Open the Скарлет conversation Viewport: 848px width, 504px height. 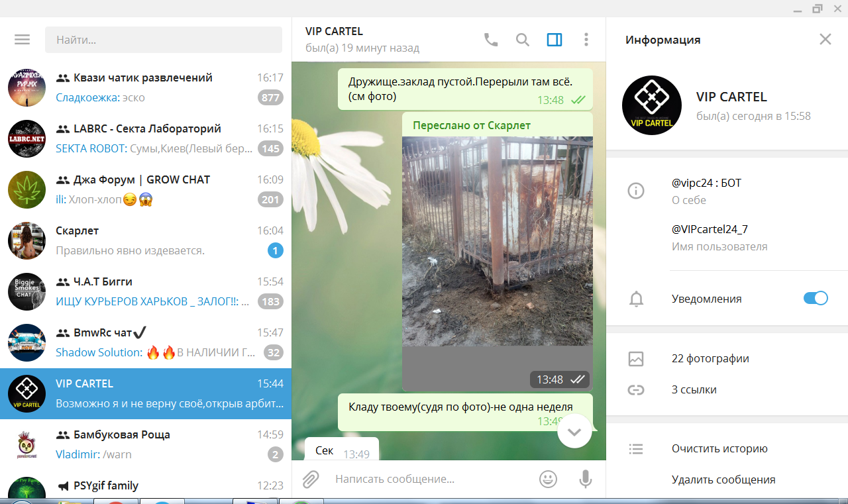coord(146,240)
